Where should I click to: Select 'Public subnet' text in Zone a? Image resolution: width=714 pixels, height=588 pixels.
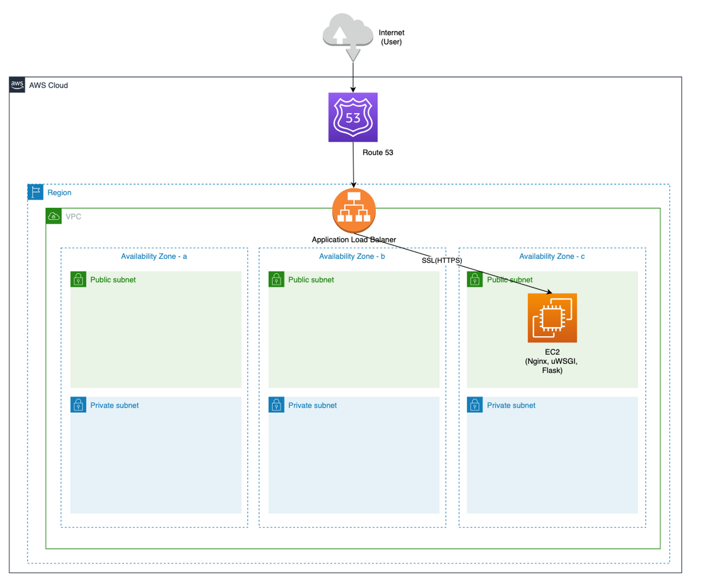click(x=113, y=280)
